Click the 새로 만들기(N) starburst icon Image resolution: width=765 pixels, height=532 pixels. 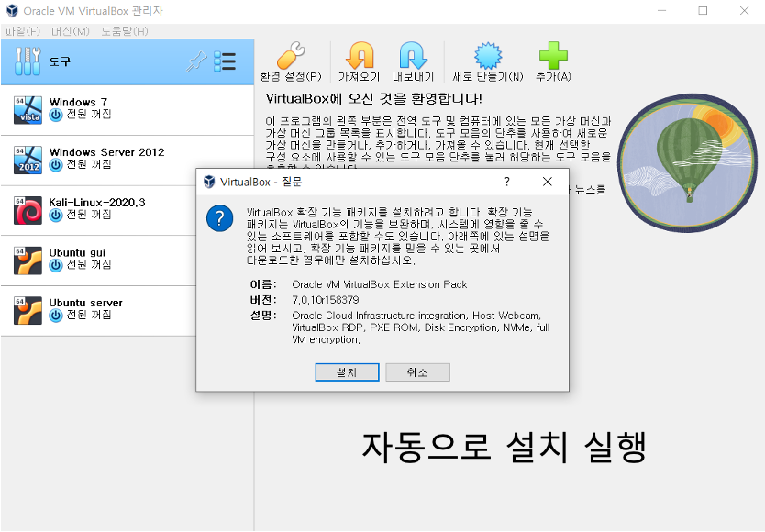[488, 55]
